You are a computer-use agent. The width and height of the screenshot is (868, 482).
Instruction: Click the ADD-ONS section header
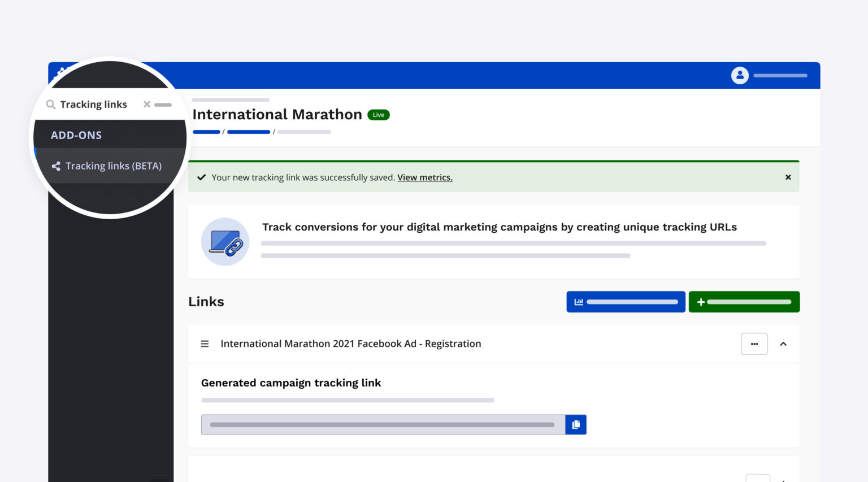pyautogui.click(x=76, y=134)
